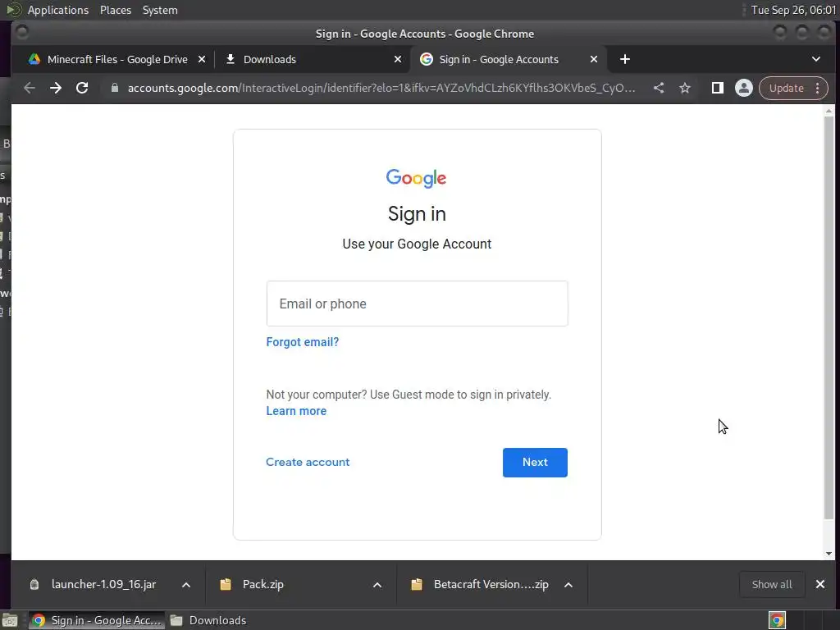This screenshot has width=840, height=630.
Task: Open the Applications menu
Action: (58, 10)
